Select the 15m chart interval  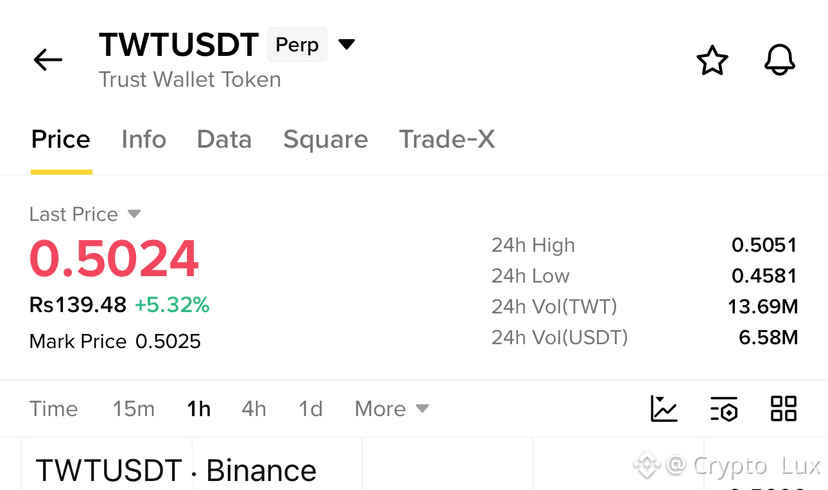point(134,409)
